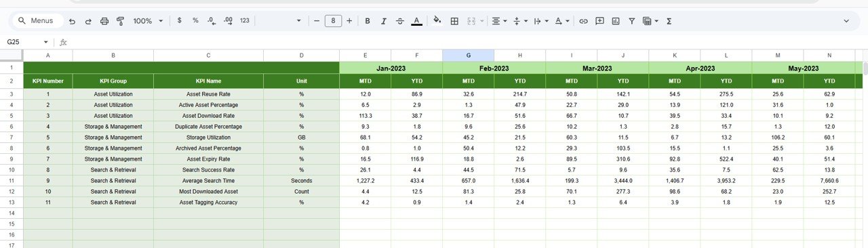Open the 123 number formats menu
This screenshot has width=868, height=248.
245,21
